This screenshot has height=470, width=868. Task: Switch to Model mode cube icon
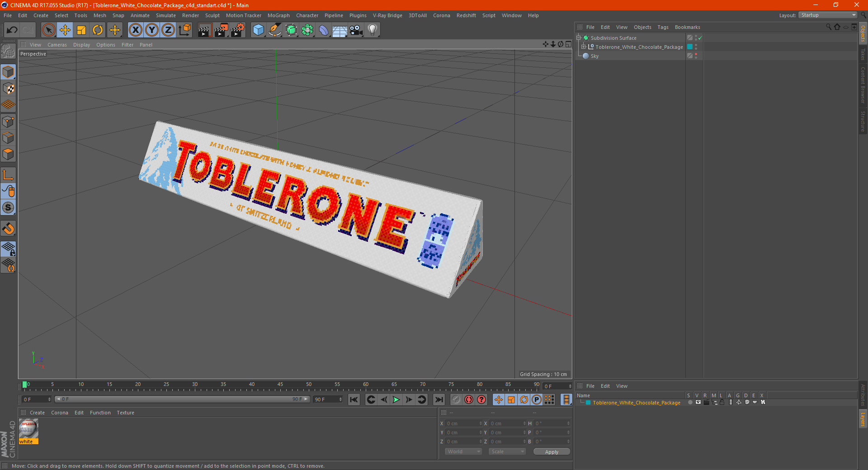(x=8, y=72)
